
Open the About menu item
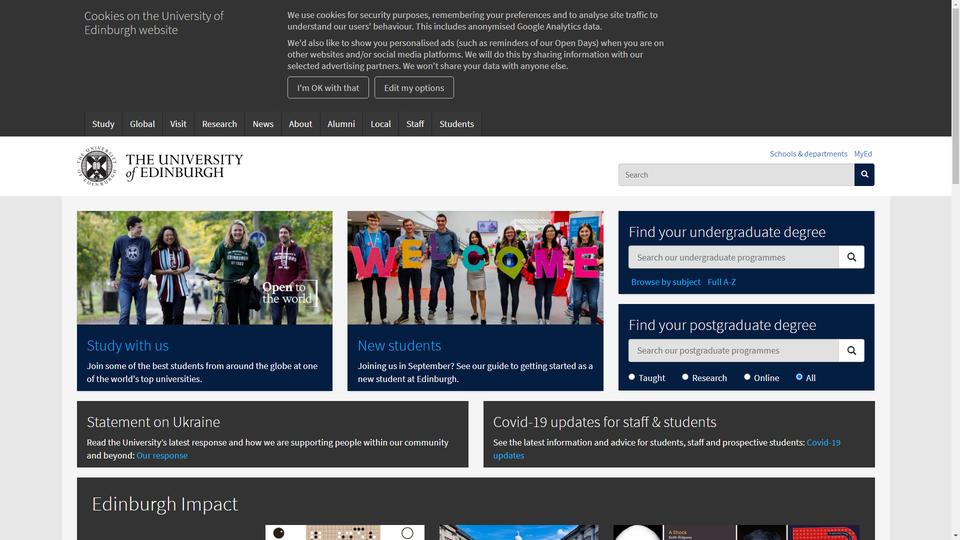coord(300,124)
